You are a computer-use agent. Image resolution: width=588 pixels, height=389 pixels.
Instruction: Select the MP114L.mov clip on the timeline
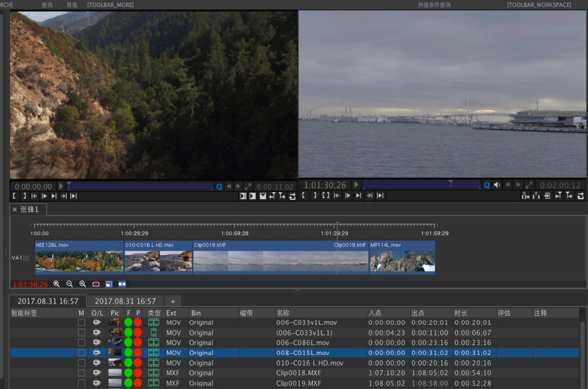[402, 257]
